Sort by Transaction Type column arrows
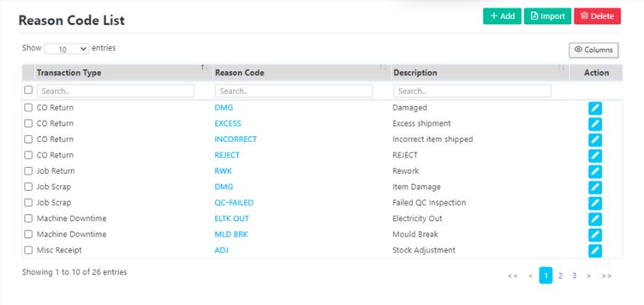The image size is (644, 305). pyautogui.click(x=204, y=67)
